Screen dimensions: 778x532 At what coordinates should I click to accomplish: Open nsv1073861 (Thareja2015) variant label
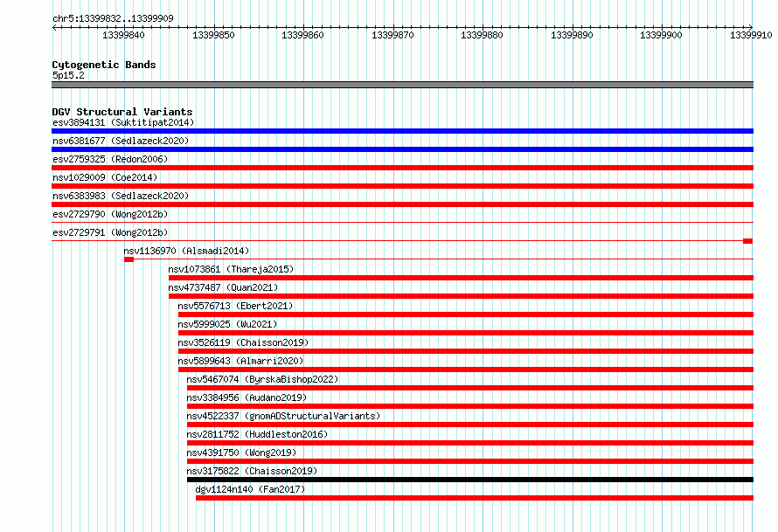click(x=231, y=269)
